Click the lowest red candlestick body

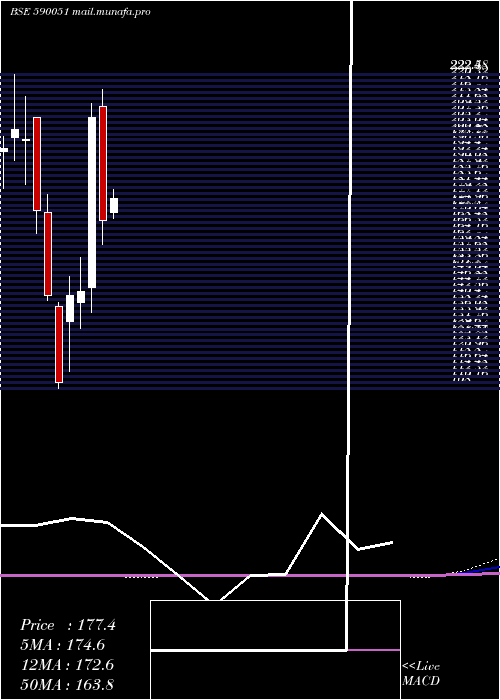[59, 344]
